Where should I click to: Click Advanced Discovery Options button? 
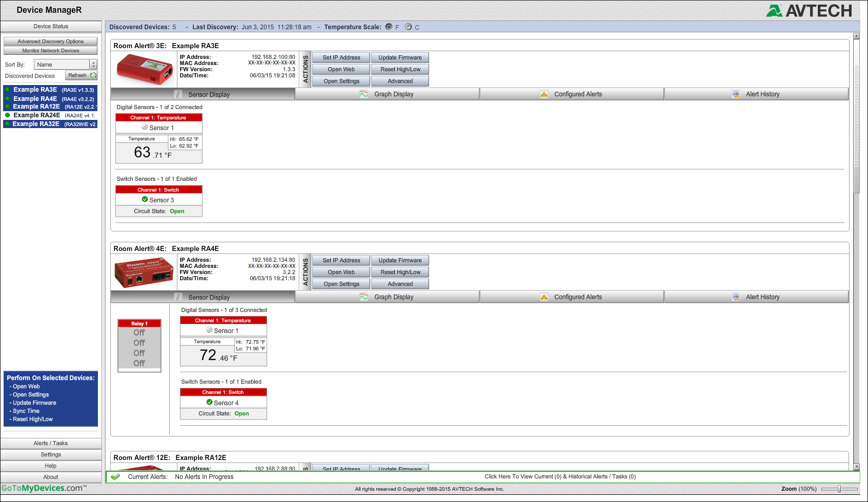click(x=50, y=41)
